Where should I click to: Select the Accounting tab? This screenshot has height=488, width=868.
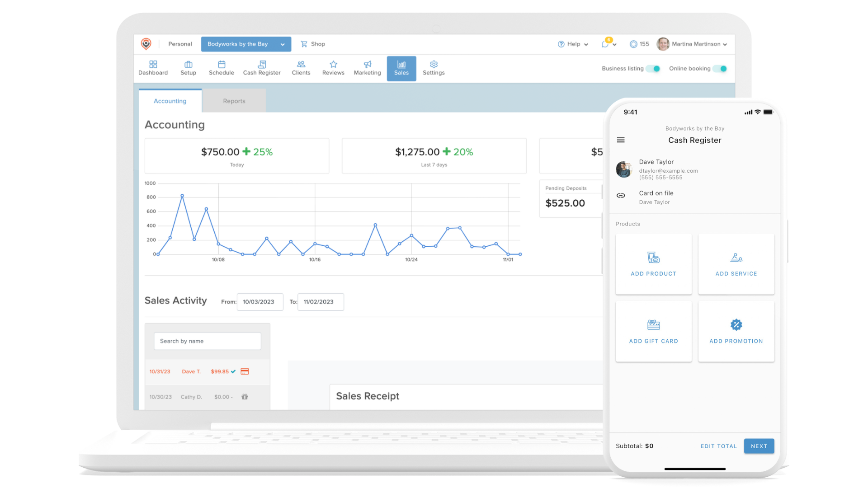pos(170,101)
